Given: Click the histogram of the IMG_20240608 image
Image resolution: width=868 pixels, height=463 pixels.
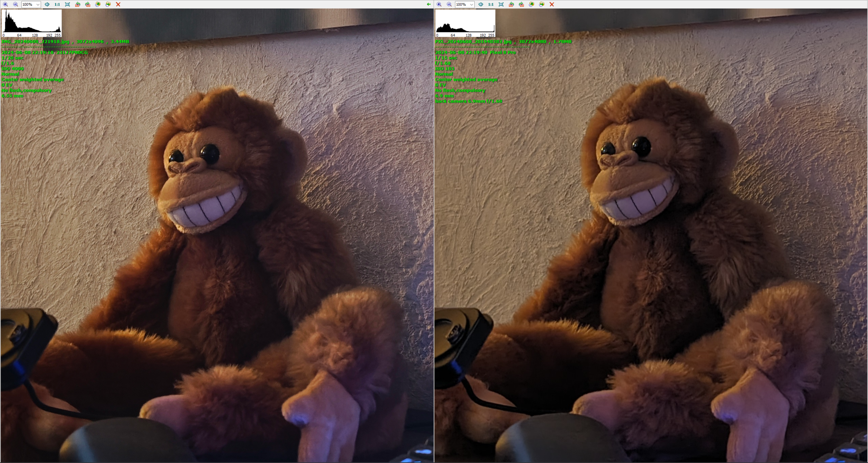Looking at the screenshot, I should coord(32,23).
